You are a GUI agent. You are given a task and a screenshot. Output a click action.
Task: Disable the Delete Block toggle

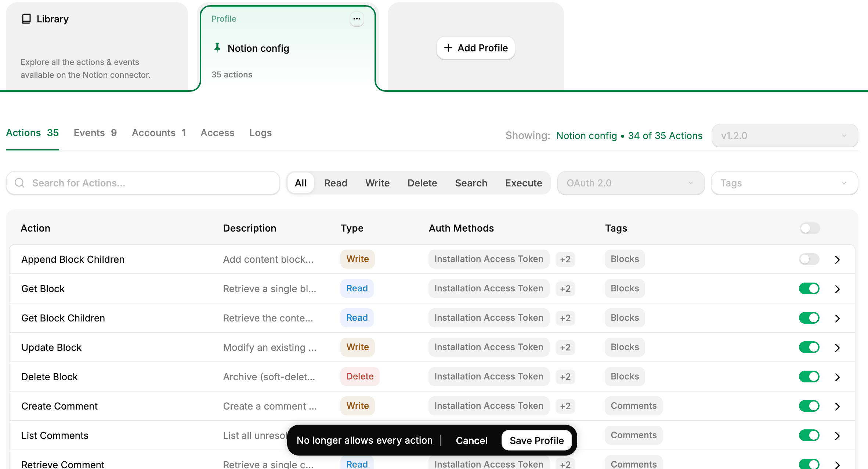(x=809, y=377)
